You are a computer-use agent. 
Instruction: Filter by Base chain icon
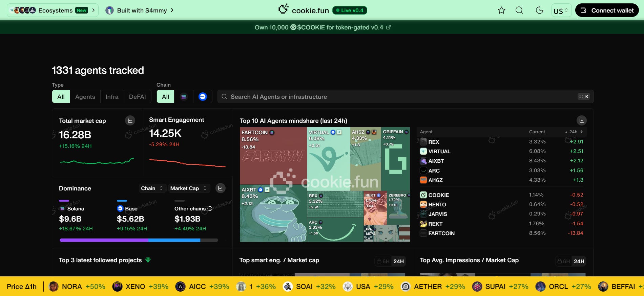pyautogui.click(x=203, y=97)
